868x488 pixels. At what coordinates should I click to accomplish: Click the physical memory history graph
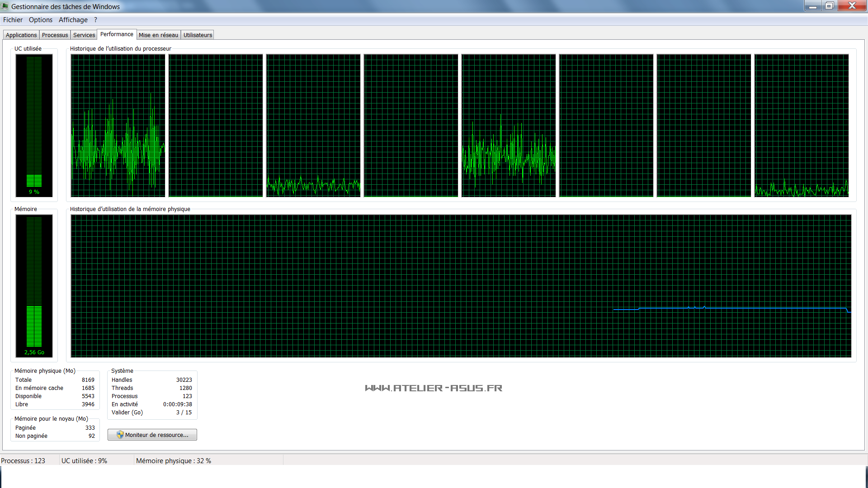pyautogui.click(x=461, y=286)
